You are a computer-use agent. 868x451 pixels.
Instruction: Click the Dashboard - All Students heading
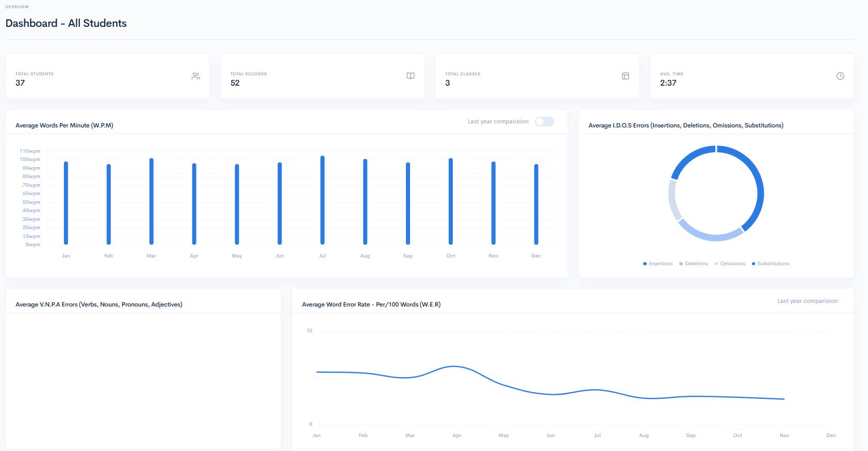(x=66, y=23)
